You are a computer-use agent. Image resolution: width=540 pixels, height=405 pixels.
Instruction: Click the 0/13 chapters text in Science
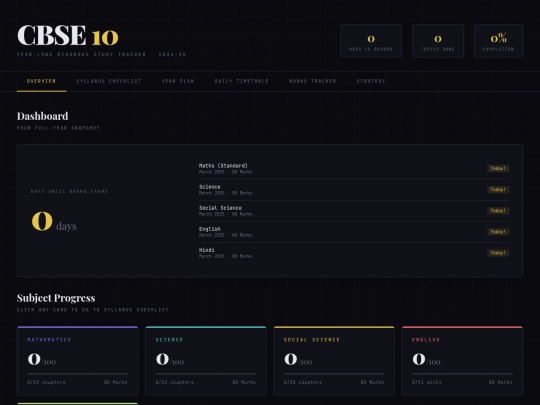click(175, 382)
